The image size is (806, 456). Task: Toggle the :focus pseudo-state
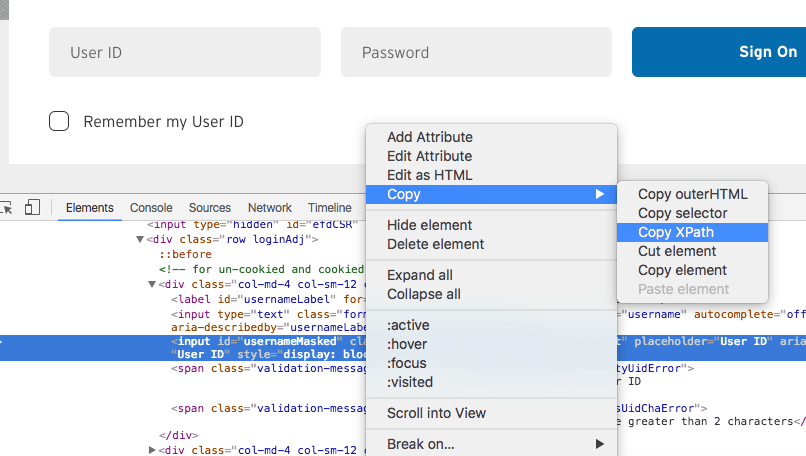tap(404, 363)
